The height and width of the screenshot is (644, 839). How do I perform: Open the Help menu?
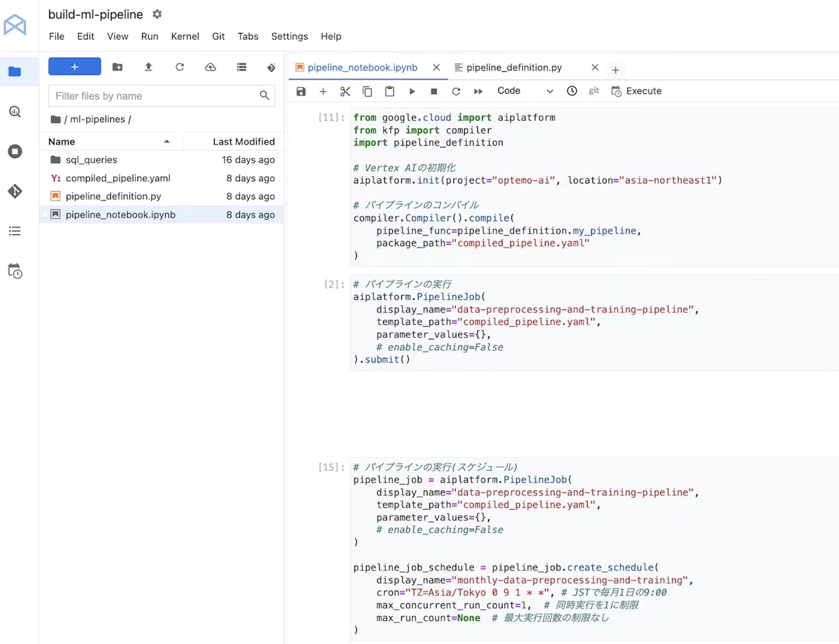pyautogui.click(x=331, y=36)
